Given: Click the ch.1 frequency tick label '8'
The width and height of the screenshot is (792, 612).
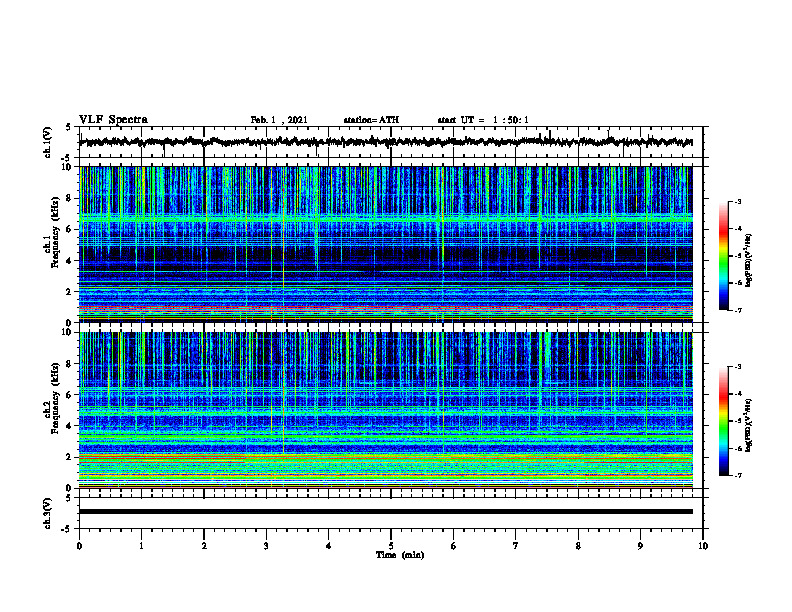Looking at the screenshot, I should coord(71,198).
